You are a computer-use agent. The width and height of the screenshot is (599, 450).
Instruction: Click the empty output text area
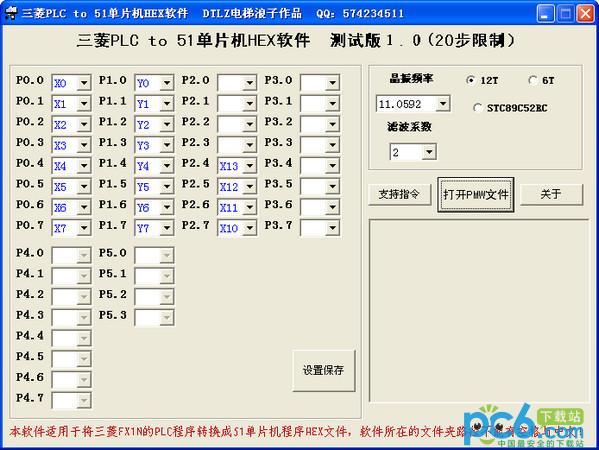479,310
